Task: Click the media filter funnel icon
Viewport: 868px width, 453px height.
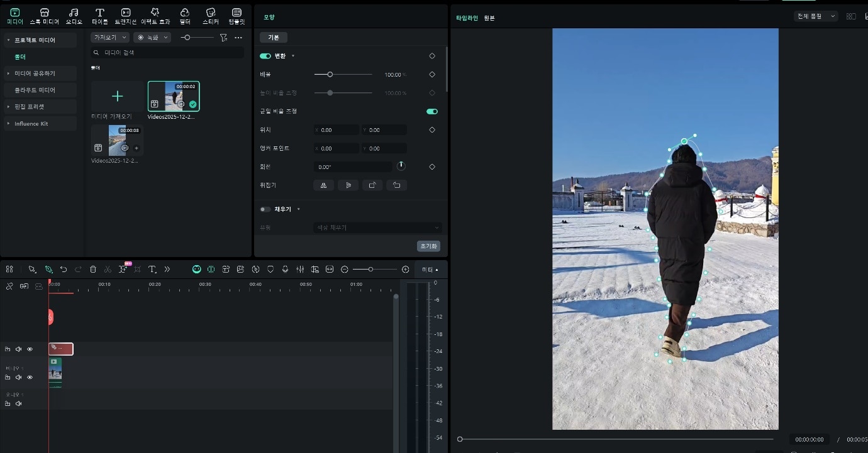Action: [223, 38]
